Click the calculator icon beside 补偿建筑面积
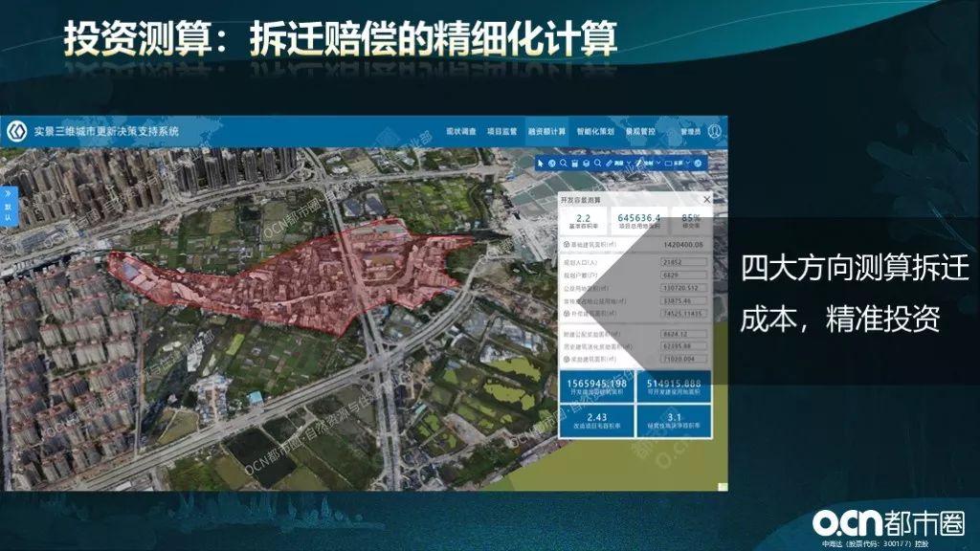Screen dimensions: 980x551 tap(567, 313)
